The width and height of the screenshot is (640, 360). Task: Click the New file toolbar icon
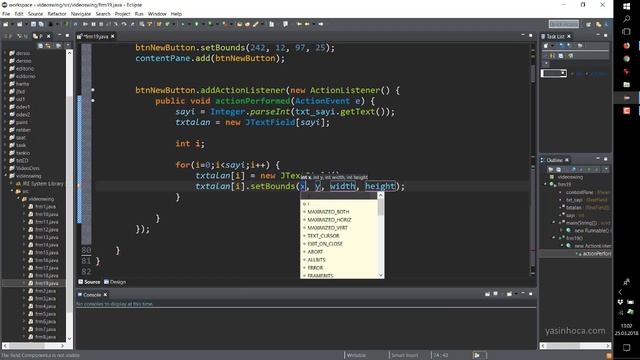coord(6,24)
